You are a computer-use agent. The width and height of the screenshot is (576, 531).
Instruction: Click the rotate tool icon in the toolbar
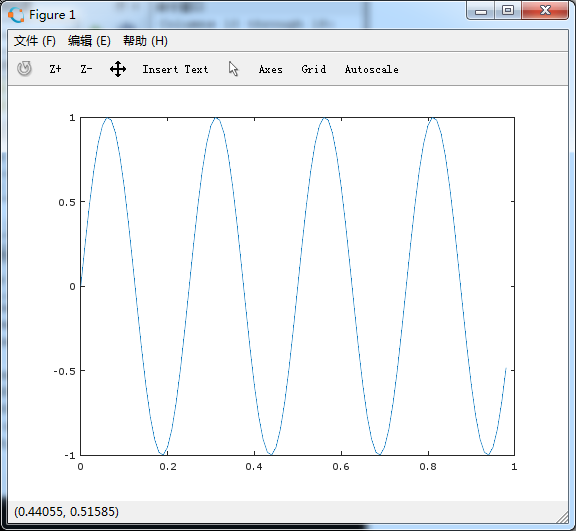pyautogui.click(x=24, y=69)
